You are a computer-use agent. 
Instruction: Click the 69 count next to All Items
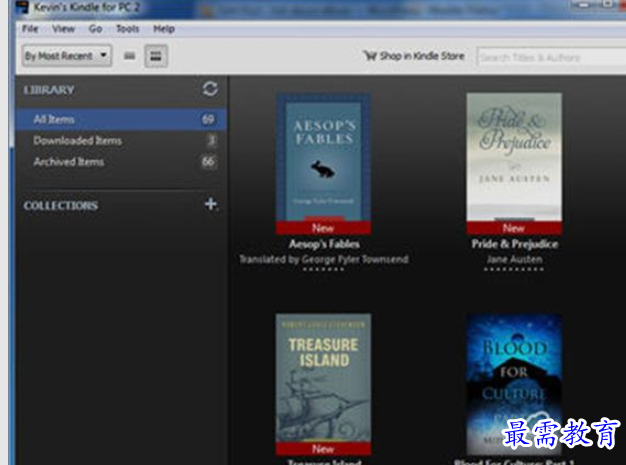click(208, 119)
